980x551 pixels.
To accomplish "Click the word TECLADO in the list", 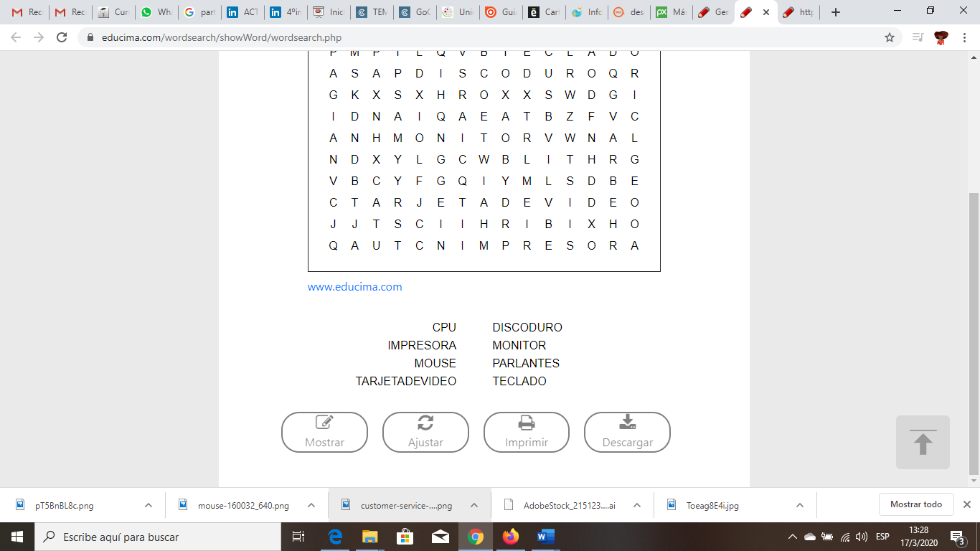I will 519,381.
